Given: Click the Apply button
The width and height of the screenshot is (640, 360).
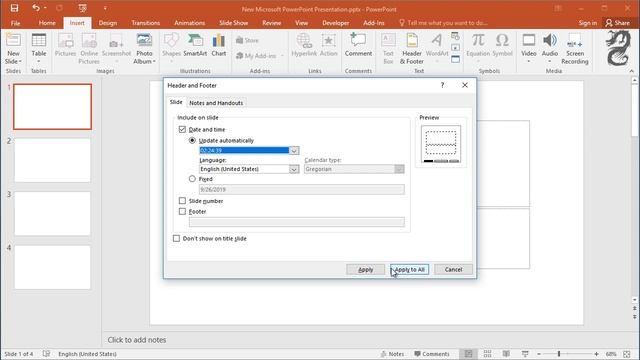Looking at the screenshot, I should [x=365, y=269].
